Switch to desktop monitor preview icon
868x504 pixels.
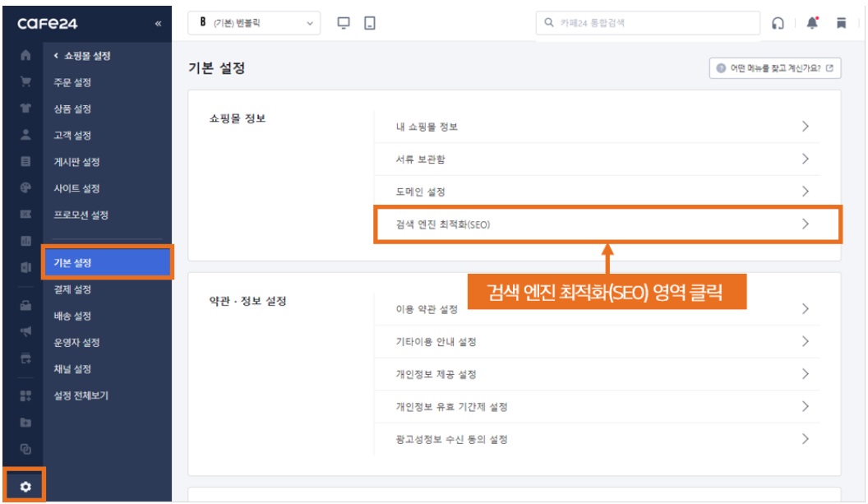tap(344, 23)
